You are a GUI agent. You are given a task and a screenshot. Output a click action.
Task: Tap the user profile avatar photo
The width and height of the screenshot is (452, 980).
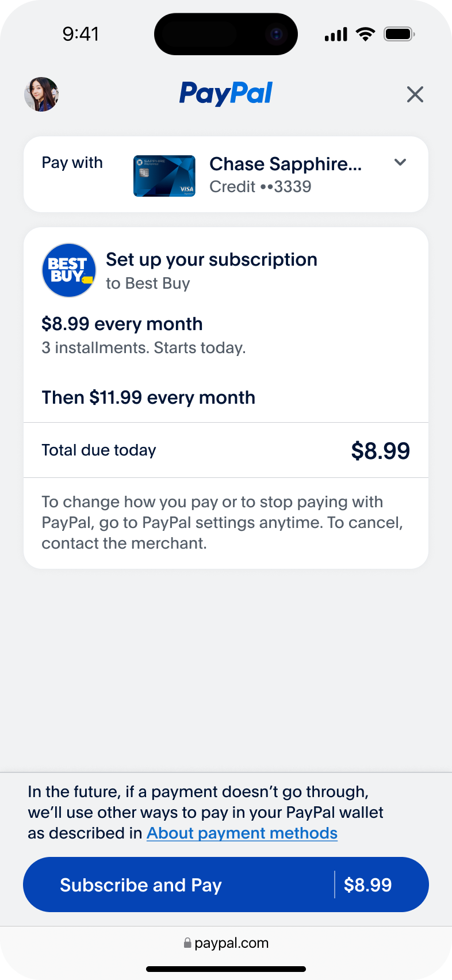coord(41,94)
